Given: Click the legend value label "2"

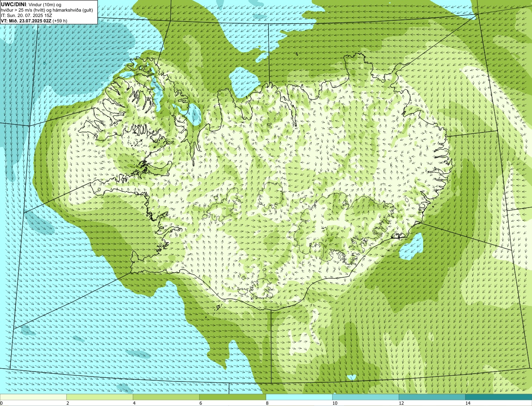Looking at the screenshot, I should pos(67,403).
